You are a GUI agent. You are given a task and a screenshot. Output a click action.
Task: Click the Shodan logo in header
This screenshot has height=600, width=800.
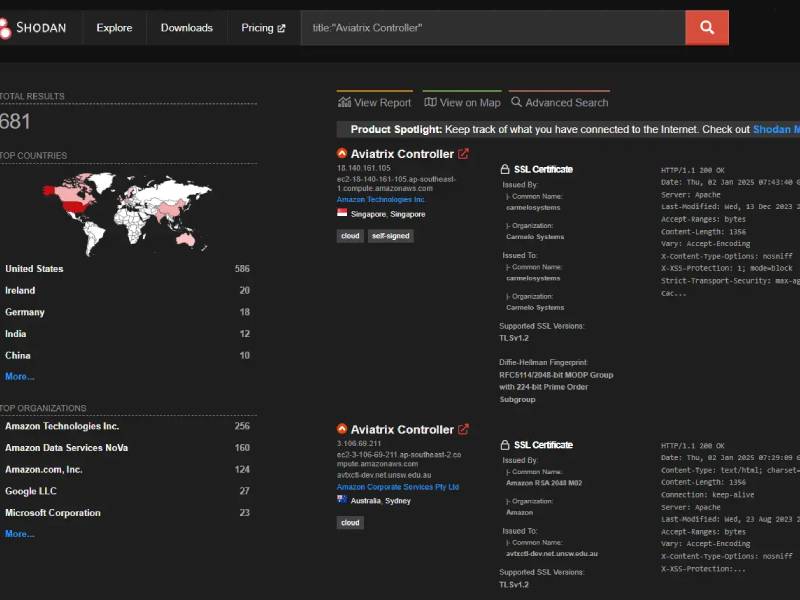coord(34,28)
